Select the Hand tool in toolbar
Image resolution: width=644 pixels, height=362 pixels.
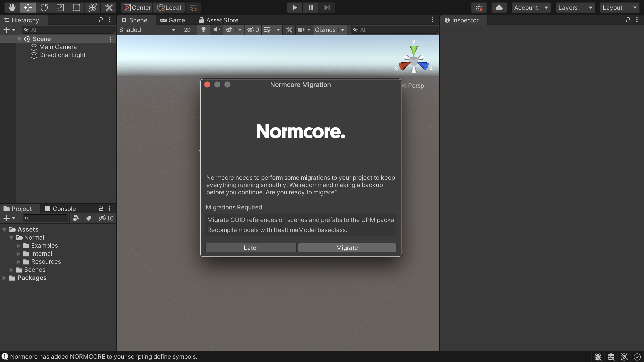tap(12, 8)
